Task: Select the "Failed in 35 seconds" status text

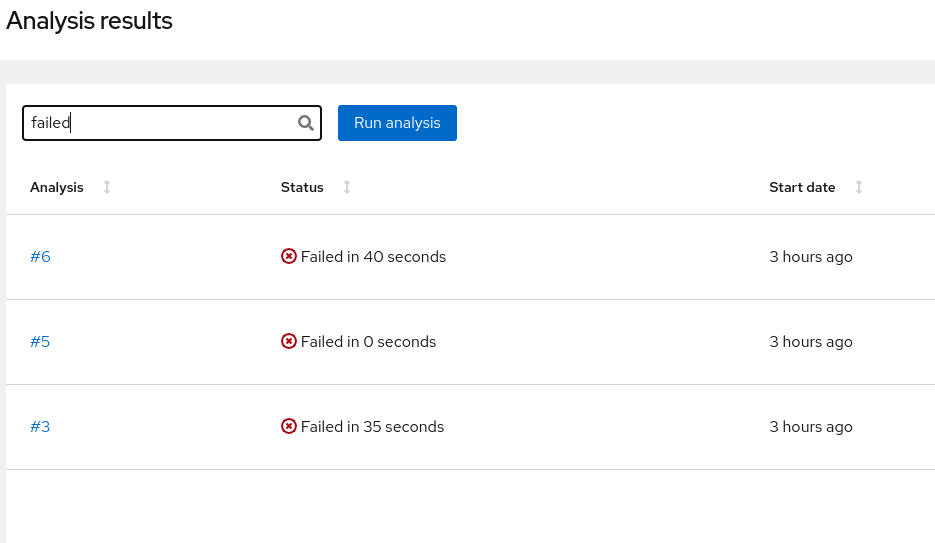Action: pos(372,427)
